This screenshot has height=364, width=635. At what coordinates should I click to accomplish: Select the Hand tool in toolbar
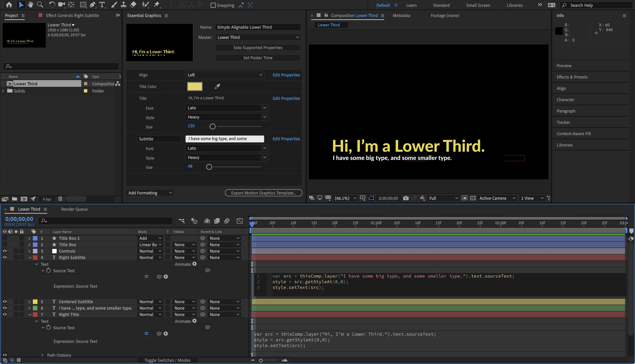31,5
